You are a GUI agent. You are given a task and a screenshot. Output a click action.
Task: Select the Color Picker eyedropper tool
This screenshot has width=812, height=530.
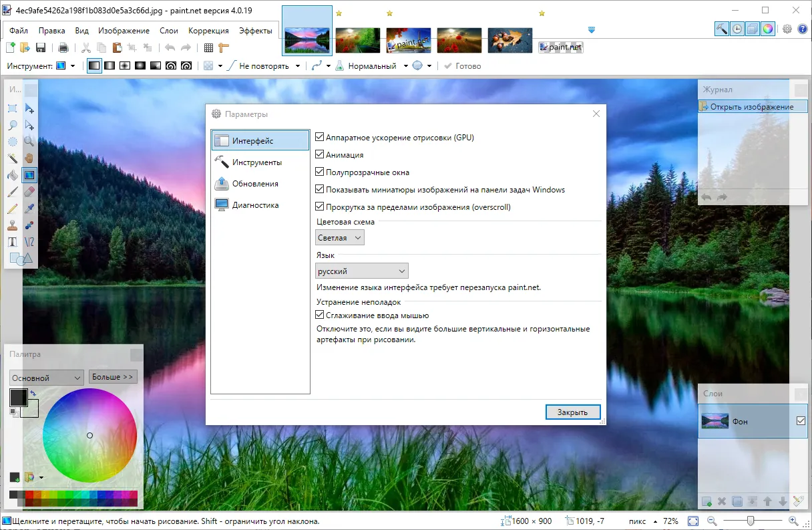29,209
